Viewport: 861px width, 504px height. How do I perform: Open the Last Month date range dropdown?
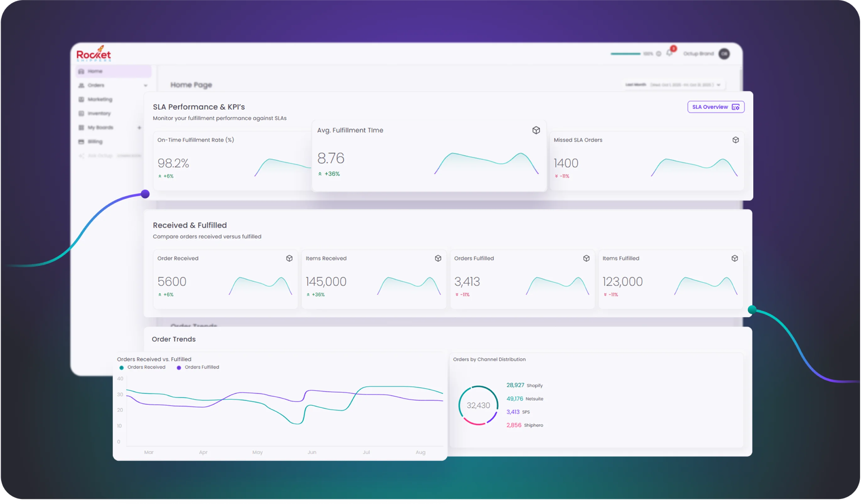click(x=673, y=85)
